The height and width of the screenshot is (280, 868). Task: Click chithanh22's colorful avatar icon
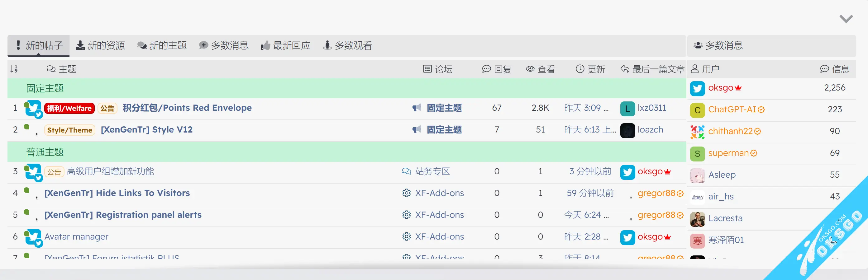coord(697,132)
